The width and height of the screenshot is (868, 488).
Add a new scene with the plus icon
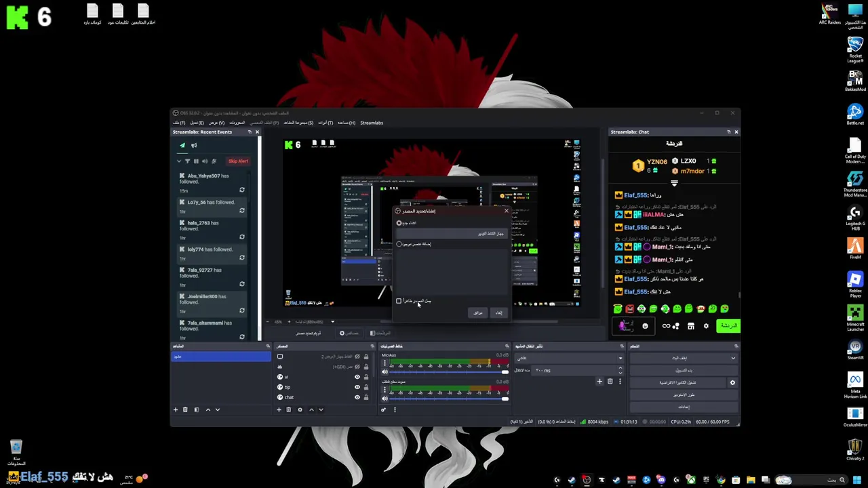(x=176, y=409)
